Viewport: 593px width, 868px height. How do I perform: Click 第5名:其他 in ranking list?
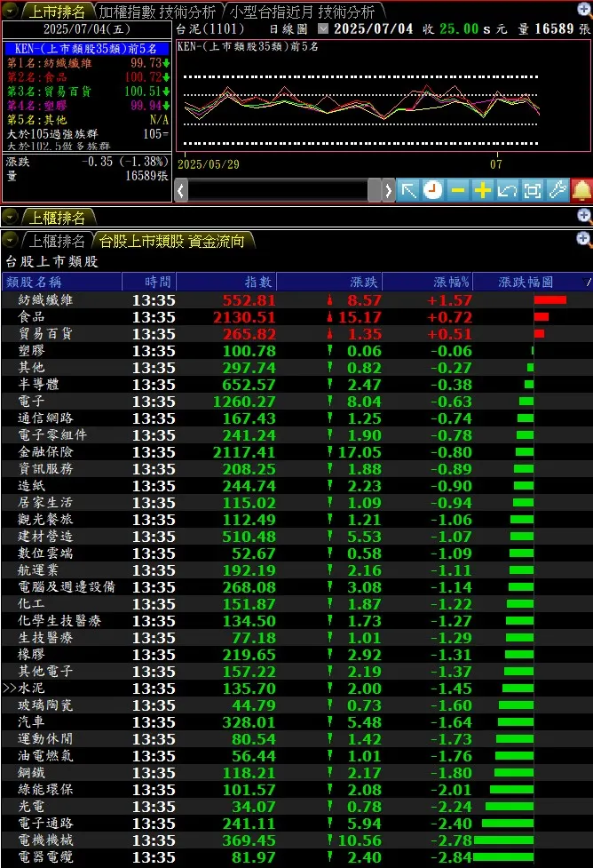(x=86, y=120)
